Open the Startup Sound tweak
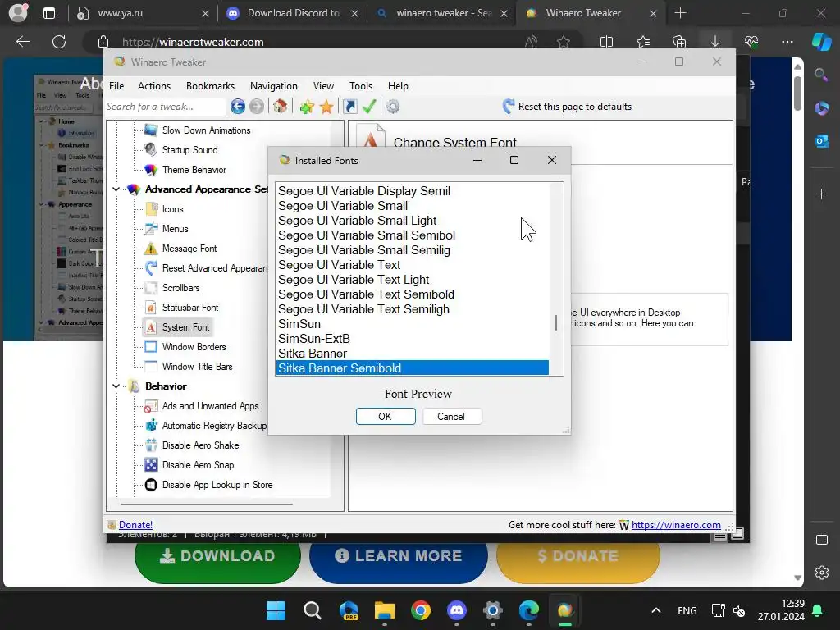 coord(189,150)
